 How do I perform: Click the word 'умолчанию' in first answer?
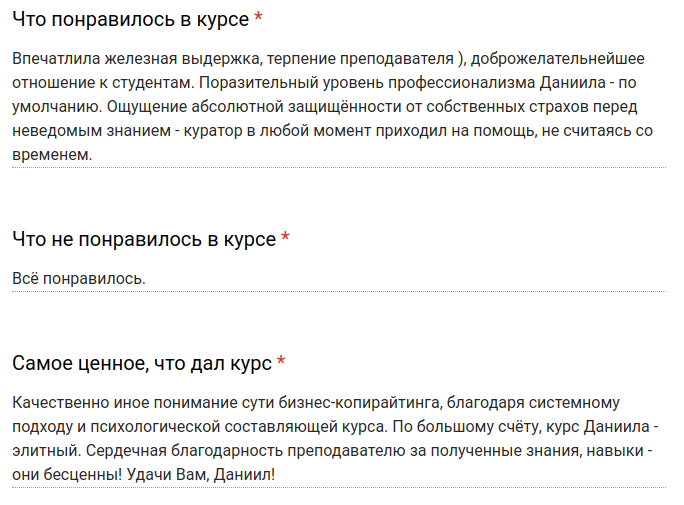[57, 107]
